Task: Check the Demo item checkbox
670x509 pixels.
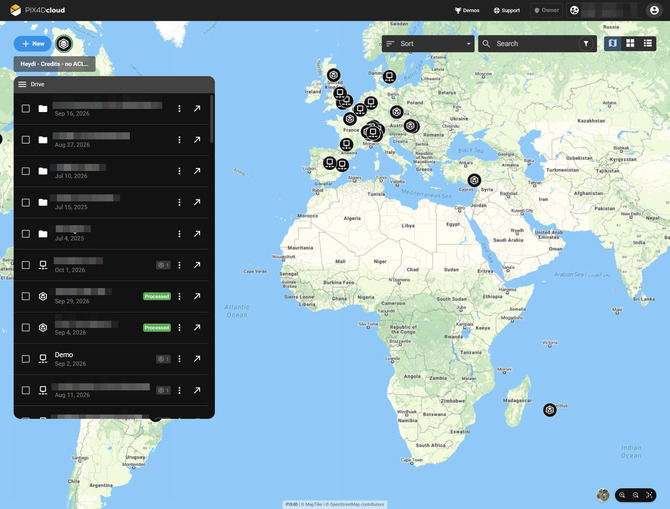Action: (x=26, y=359)
